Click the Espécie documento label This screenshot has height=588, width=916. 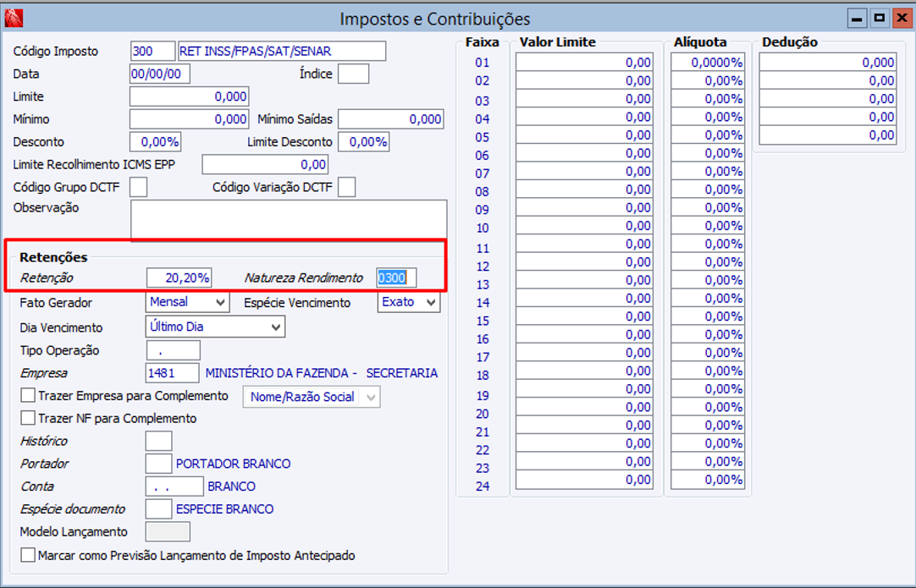[x=73, y=509]
